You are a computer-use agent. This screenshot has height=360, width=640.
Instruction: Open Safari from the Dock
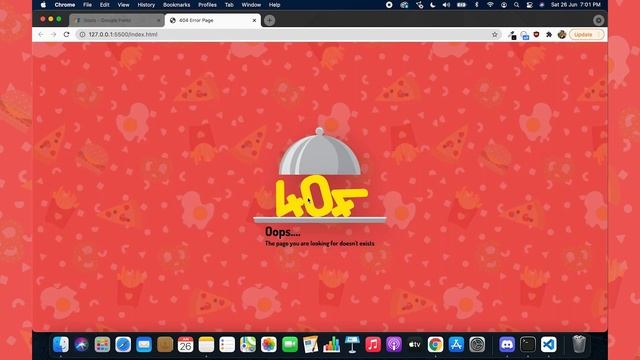pos(123,344)
